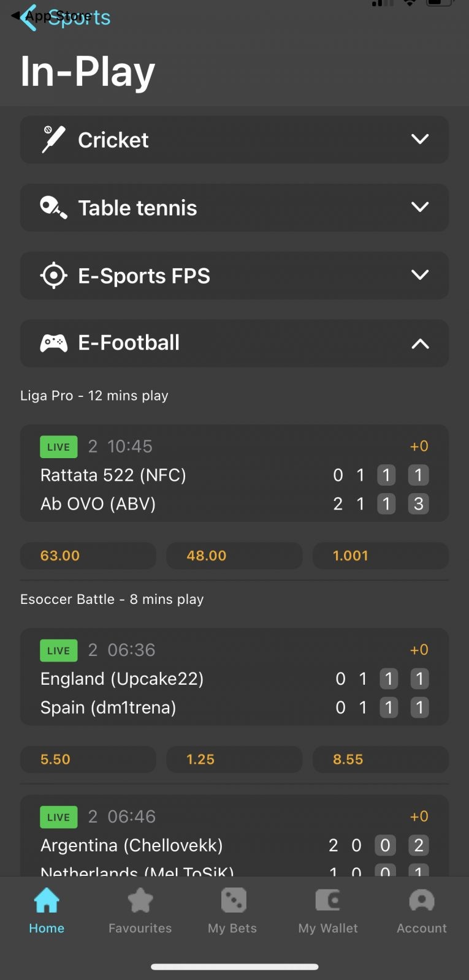The image size is (469, 980).
Task: Switch to the Home tab
Action: (x=47, y=910)
